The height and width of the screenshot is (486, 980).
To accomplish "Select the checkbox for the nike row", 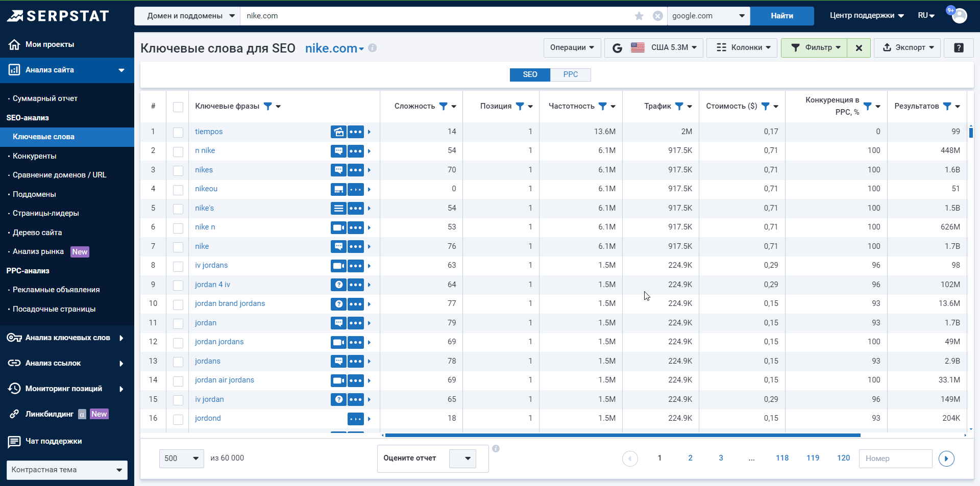I will (x=178, y=247).
